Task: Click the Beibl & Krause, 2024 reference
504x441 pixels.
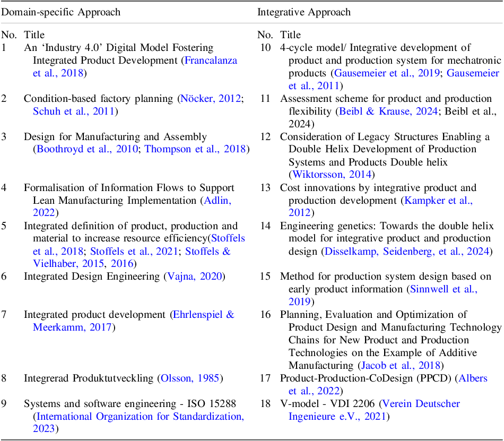Action: point(388,111)
